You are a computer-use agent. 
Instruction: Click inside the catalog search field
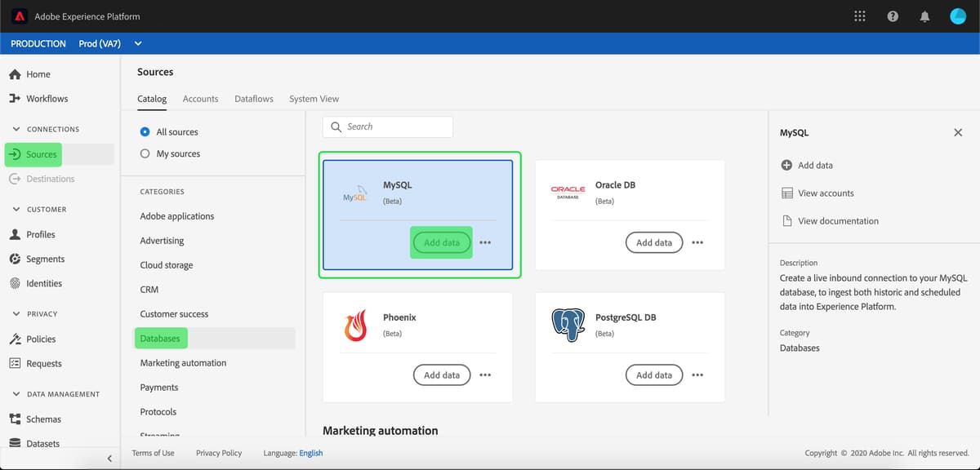coord(387,126)
